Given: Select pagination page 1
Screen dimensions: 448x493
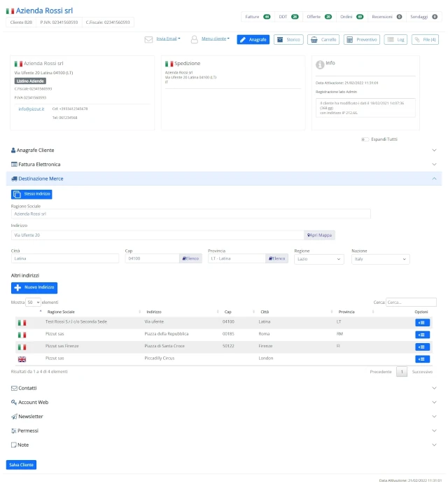Looking at the screenshot, I should [402, 372].
